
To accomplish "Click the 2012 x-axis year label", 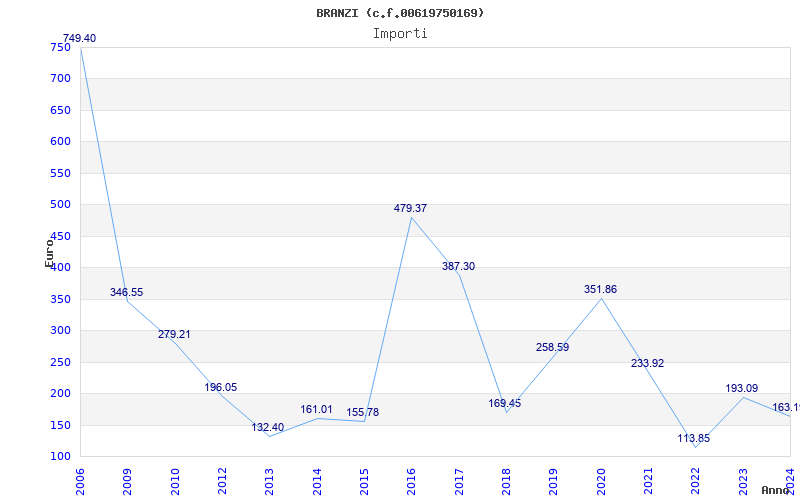I will click(x=222, y=482).
